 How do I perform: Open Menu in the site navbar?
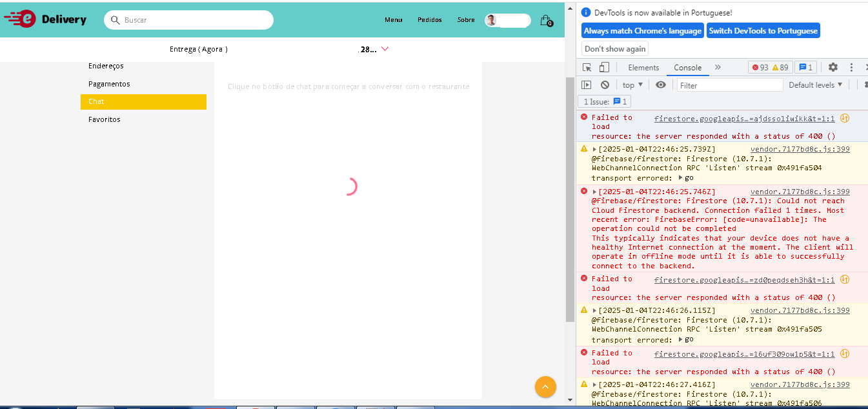394,20
